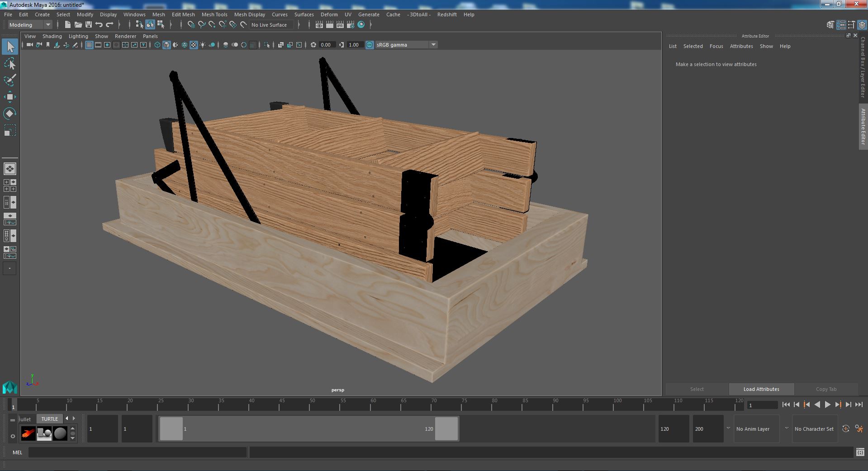
Task: Toggle Isolate Select in viewport
Action: 267,45
